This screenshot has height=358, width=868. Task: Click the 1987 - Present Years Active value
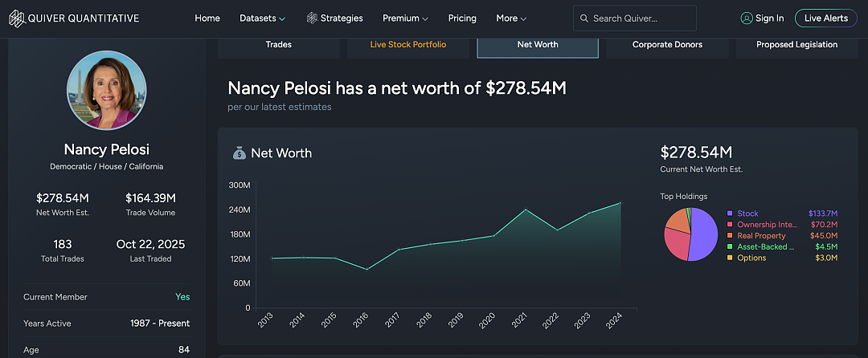pyautogui.click(x=160, y=323)
